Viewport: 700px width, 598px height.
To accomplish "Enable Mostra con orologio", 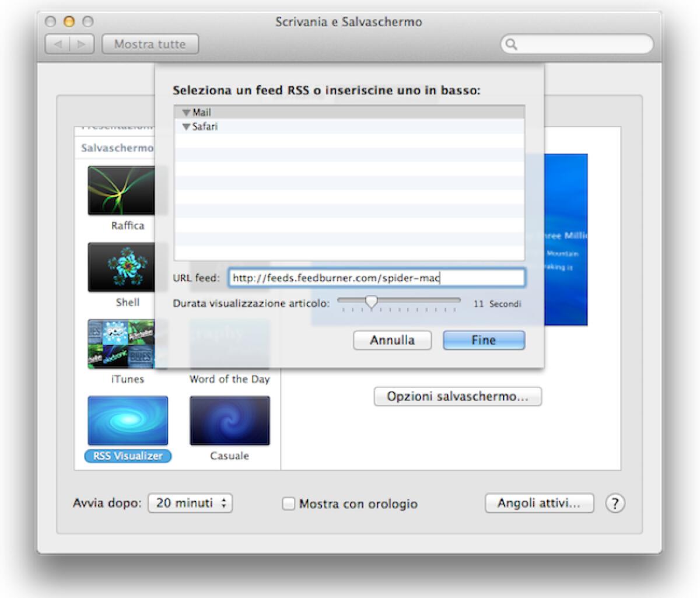I will tap(288, 503).
